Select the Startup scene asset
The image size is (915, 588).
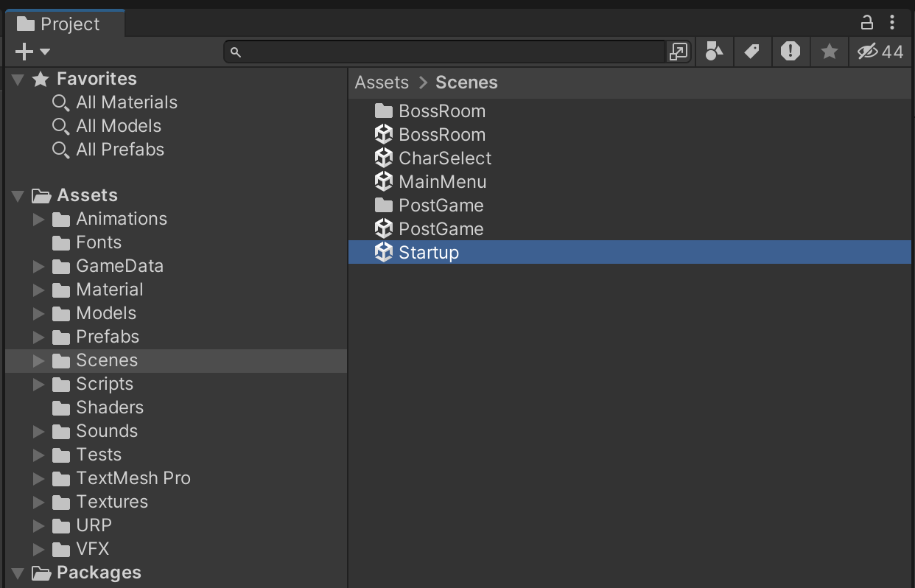pos(429,253)
